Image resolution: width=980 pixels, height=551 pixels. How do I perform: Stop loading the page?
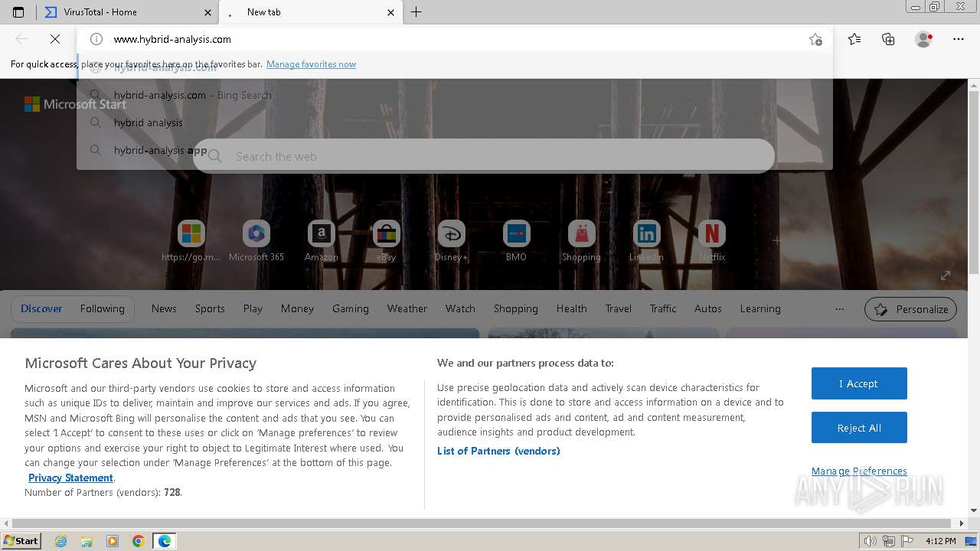(55, 39)
